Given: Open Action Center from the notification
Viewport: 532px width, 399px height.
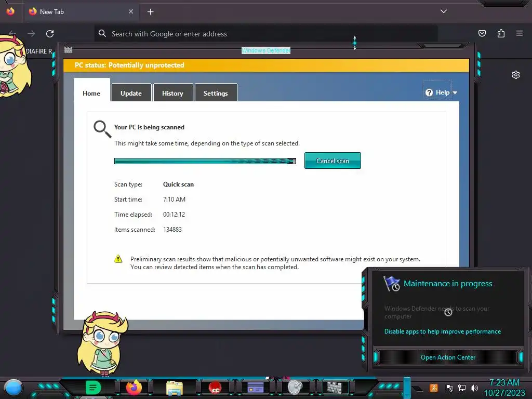Looking at the screenshot, I should (448, 357).
